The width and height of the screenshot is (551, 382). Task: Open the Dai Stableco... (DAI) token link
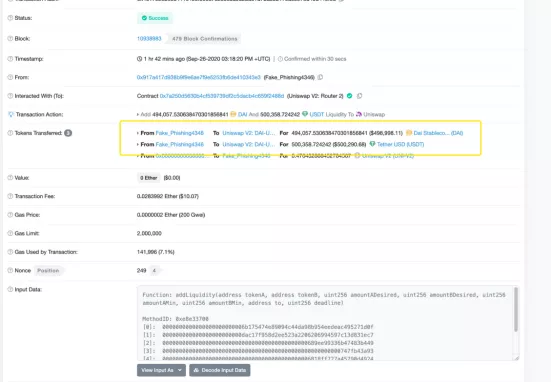[438, 133]
